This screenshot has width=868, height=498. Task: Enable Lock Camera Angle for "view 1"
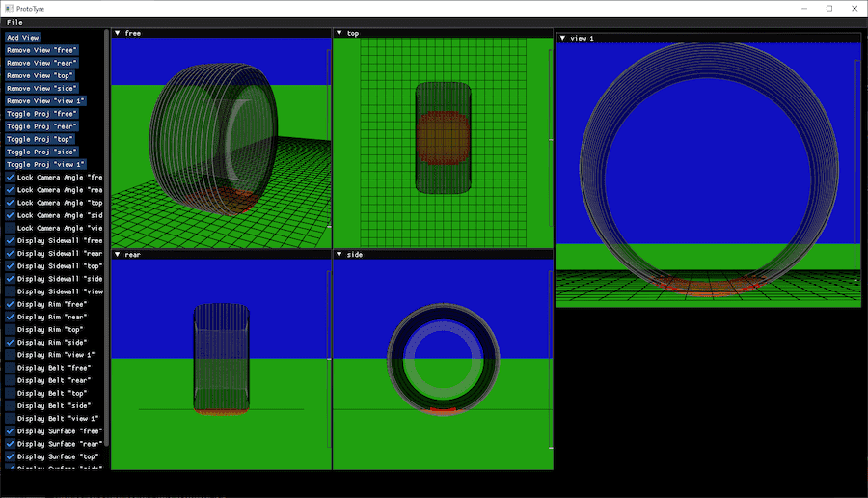click(x=10, y=228)
